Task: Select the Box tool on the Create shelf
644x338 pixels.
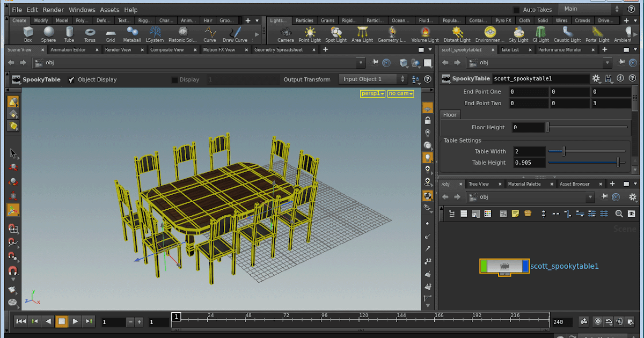Action: 28,34
